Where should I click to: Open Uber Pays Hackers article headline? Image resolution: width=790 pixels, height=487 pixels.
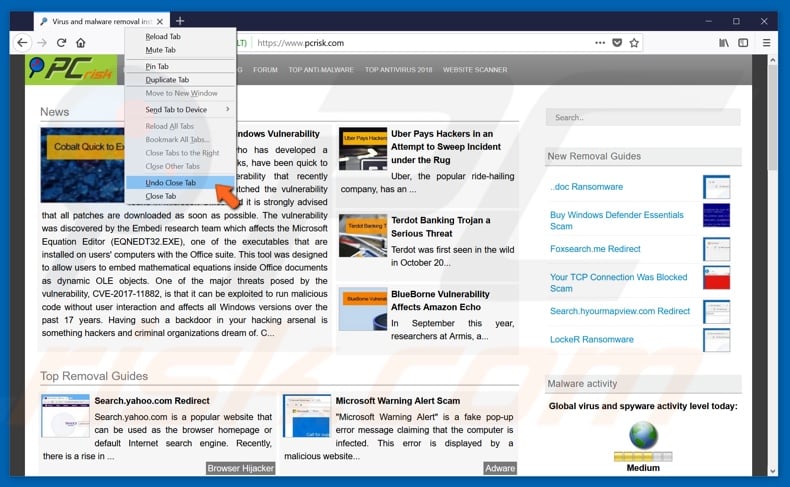[x=446, y=147]
